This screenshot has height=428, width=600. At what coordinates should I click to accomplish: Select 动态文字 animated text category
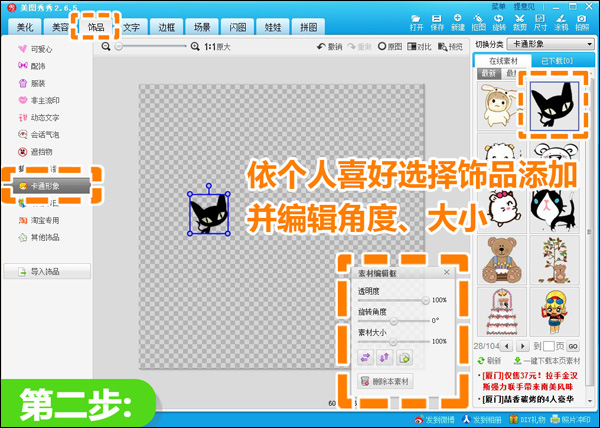pyautogui.click(x=39, y=117)
